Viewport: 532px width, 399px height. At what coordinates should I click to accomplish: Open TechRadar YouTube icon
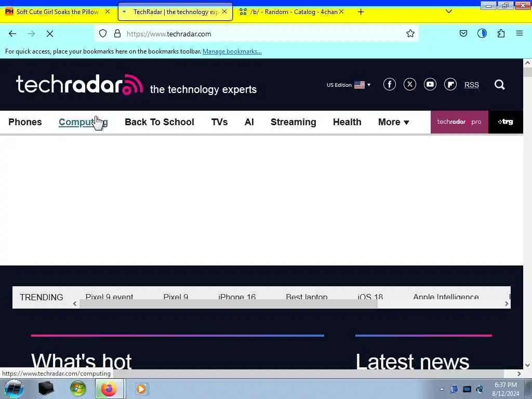[430, 85]
